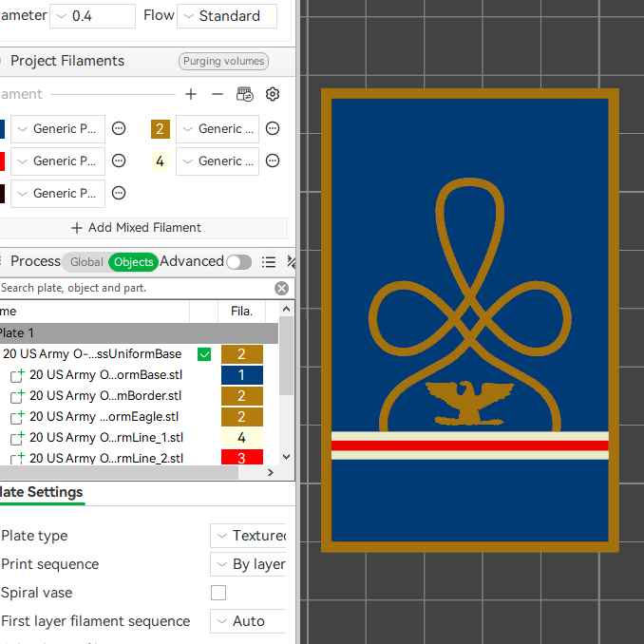Select the Plate 1 row
The height and width of the screenshot is (644, 644).
(139, 333)
